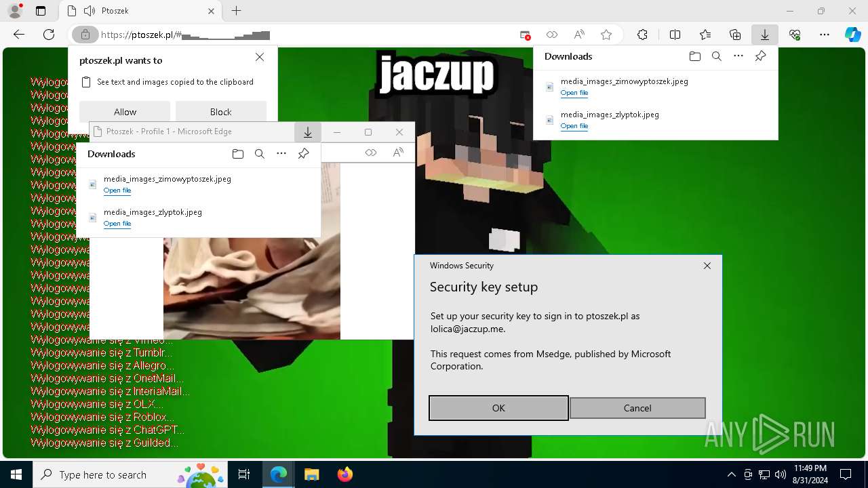Activate read aloud icon in address bar

click(x=579, y=35)
